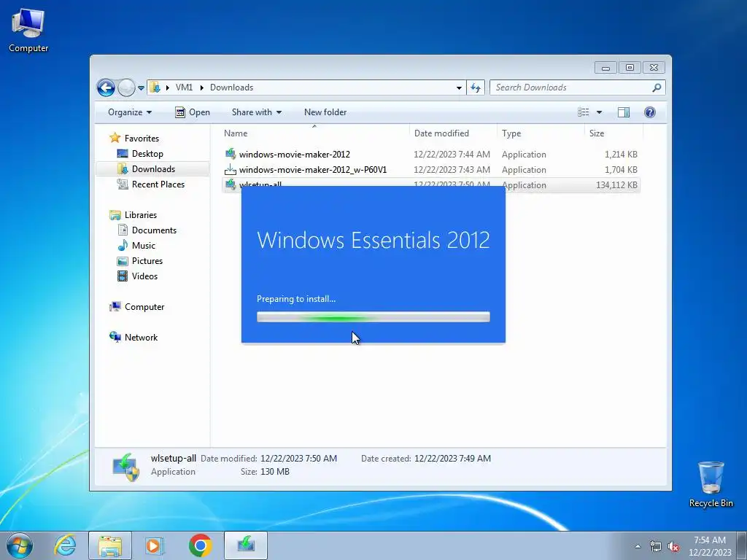Click date 12/22/2023 7:43 AM
Viewport: 747px width, 560px height.
452,169
